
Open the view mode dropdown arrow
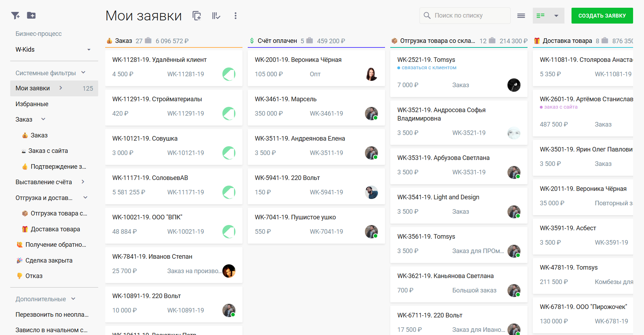(556, 16)
